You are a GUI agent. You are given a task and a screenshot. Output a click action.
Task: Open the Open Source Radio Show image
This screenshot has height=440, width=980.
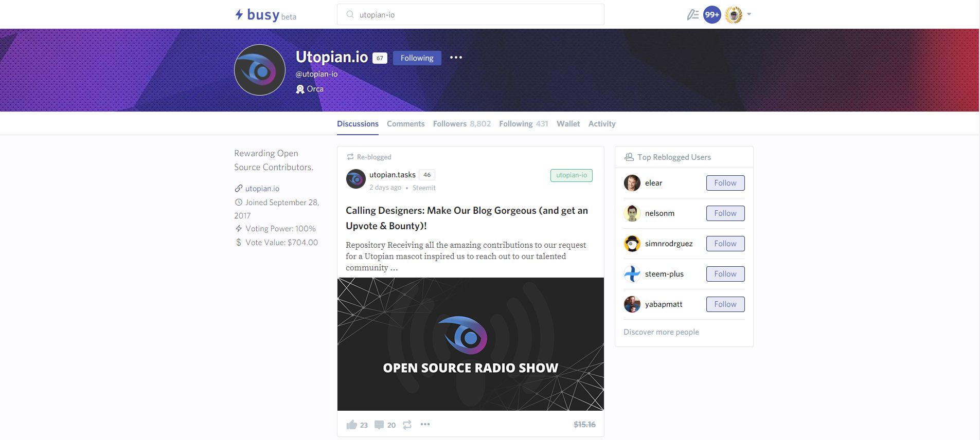pos(470,344)
